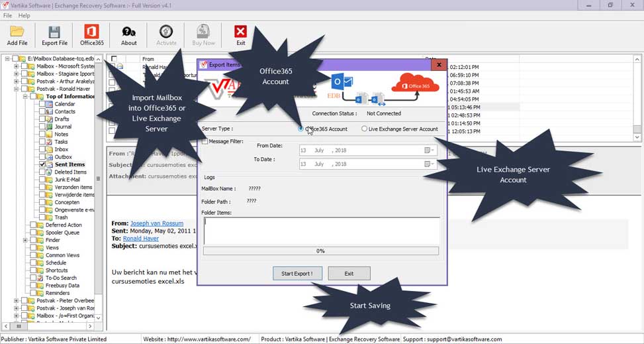Screen dimensions: 644x344
Task: Choose Live Exchange Server Account option
Action: point(364,129)
